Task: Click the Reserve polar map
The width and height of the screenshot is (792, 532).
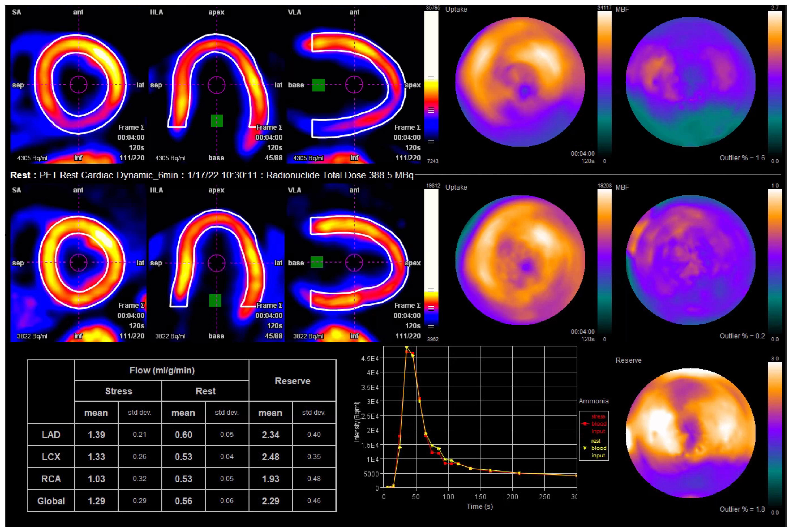Action: point(691,433)
